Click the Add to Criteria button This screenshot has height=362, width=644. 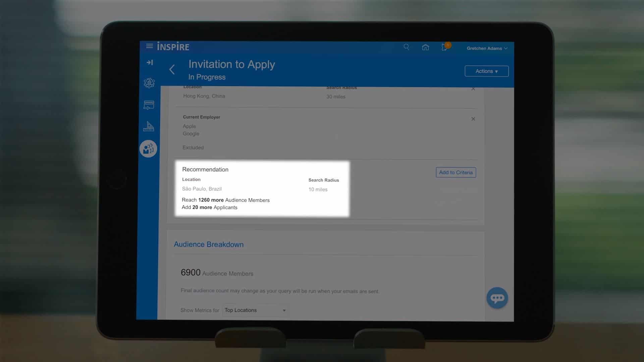455,172
